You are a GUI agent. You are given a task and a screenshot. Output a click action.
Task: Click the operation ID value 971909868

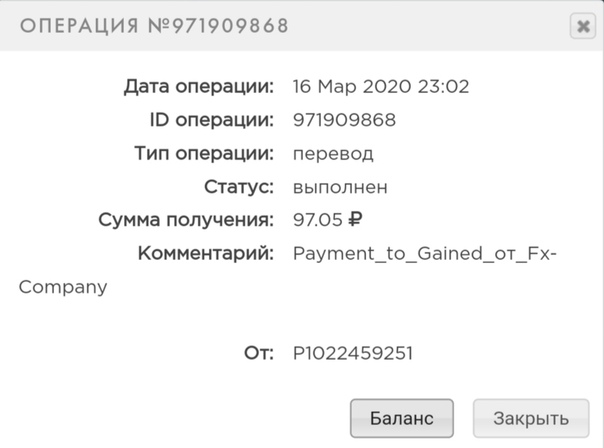(x=344, y=120)
